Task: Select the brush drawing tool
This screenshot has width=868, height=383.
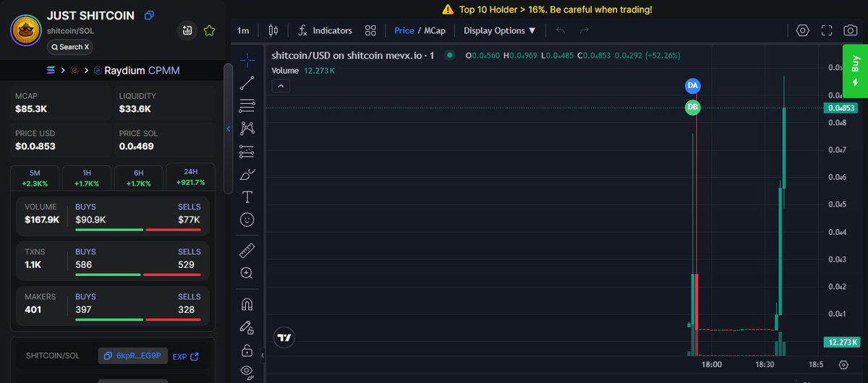Action: click(x=247, y=174)
